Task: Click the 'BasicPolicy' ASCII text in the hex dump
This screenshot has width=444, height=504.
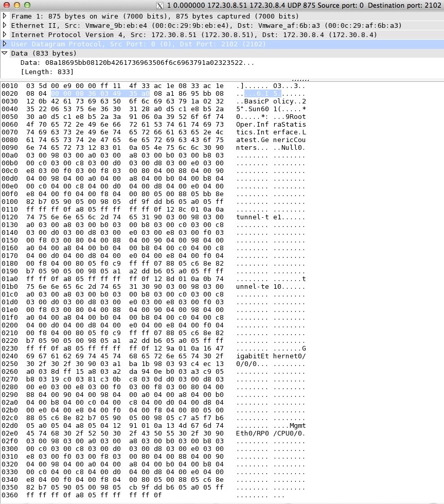Action: click(265, 101)
